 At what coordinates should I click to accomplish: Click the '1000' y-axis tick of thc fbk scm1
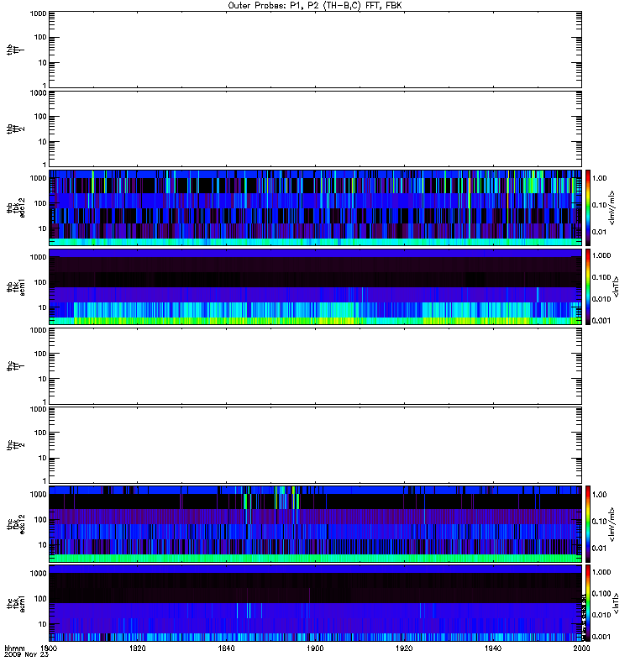[38, 573]
